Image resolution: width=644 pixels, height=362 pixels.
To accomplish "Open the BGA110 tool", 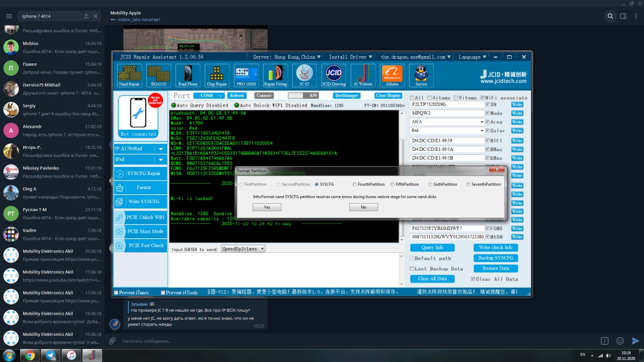I will tap(158, 75).
